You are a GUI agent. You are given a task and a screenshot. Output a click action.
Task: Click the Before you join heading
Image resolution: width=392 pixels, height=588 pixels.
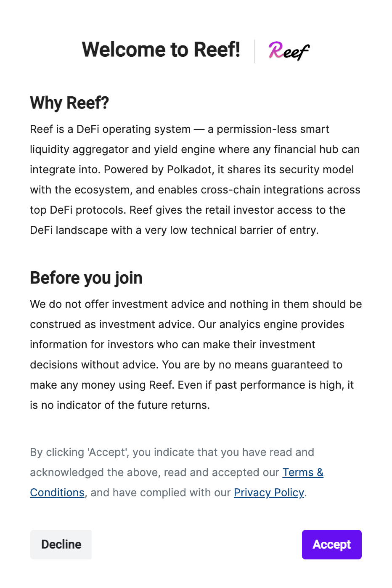point(86,278)
